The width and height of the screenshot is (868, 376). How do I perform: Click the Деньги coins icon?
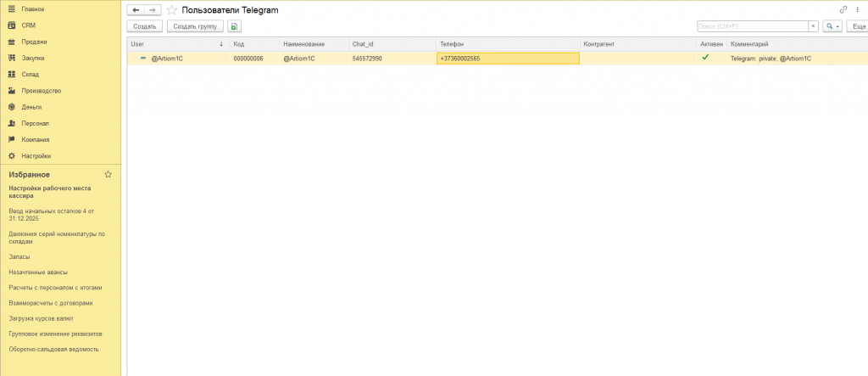coord(12,107)
